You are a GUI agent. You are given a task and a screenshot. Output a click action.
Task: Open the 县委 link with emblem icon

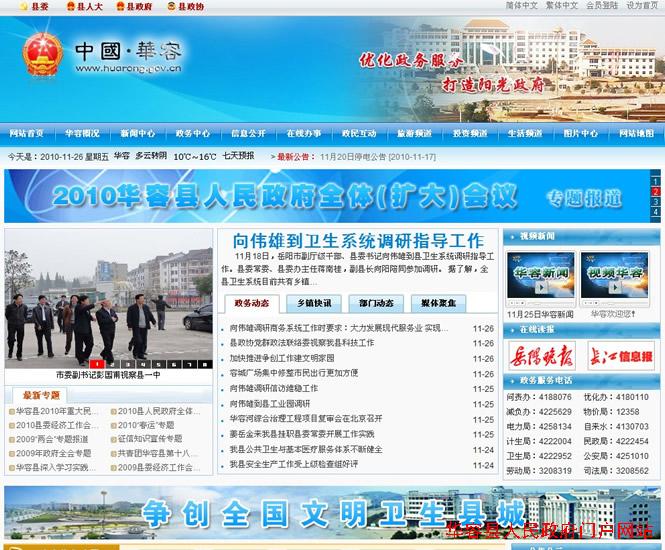pyautogui.click(x=36, y=6)
